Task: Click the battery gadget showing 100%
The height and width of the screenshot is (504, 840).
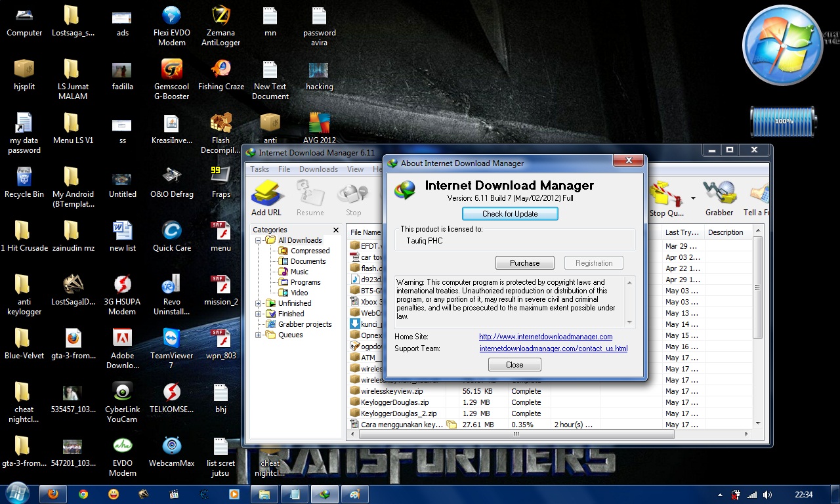Action: (784, 121)
